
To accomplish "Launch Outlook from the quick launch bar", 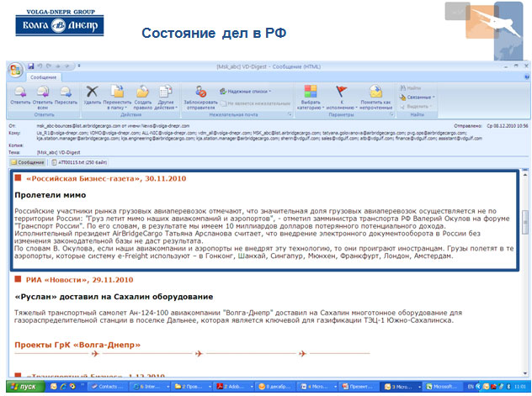I will pyautogui.click(x=54, y=386).
